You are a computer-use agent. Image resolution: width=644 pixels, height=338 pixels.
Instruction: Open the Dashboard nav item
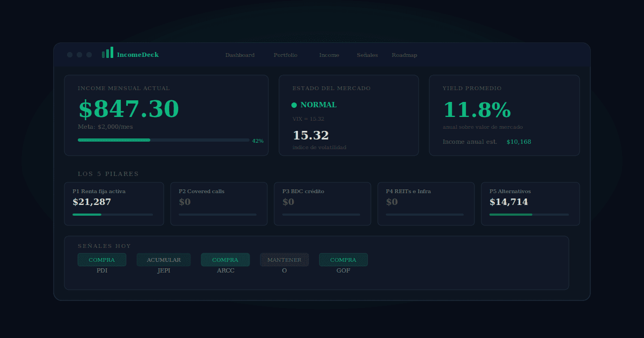point(240,55)
